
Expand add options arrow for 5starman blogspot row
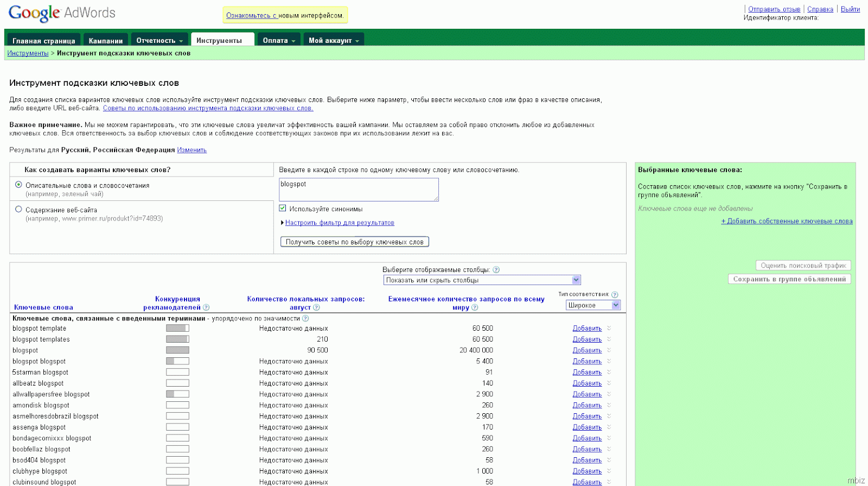[609, 372]
